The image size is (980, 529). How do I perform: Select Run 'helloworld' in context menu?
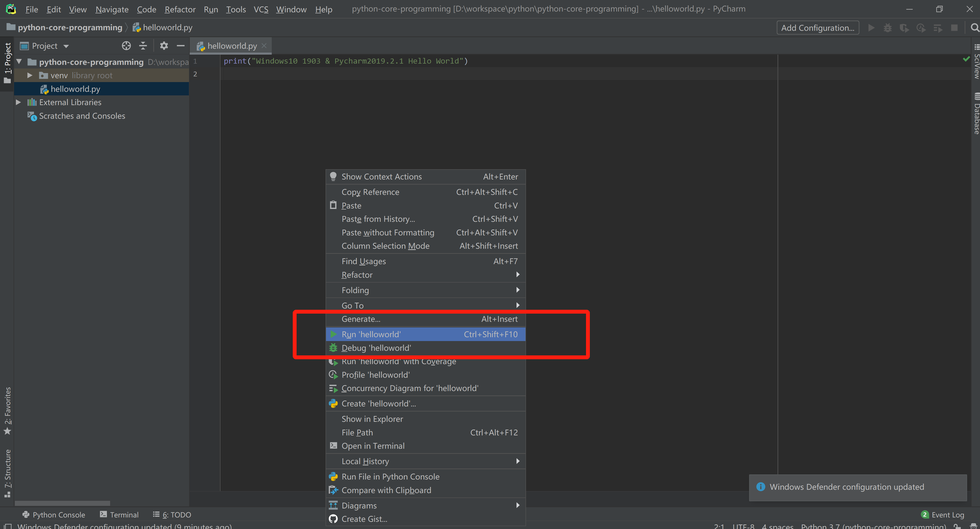pos(425,334)
